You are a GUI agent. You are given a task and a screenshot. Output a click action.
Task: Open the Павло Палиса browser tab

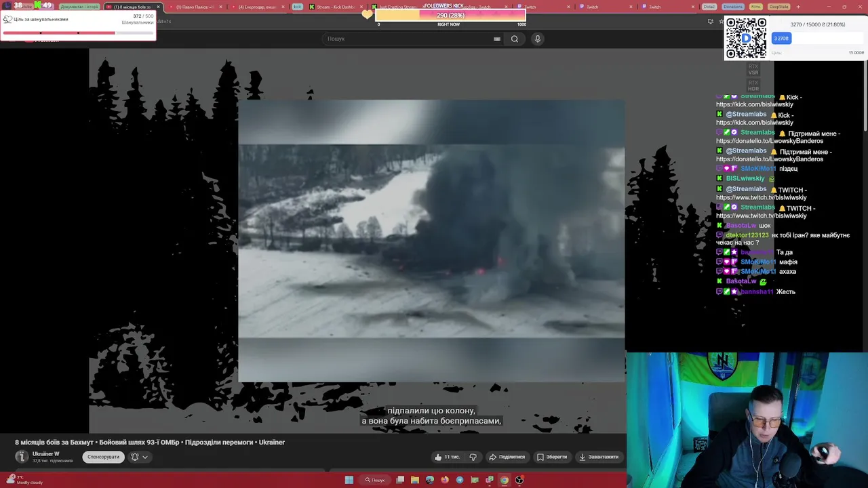point(195,7)
